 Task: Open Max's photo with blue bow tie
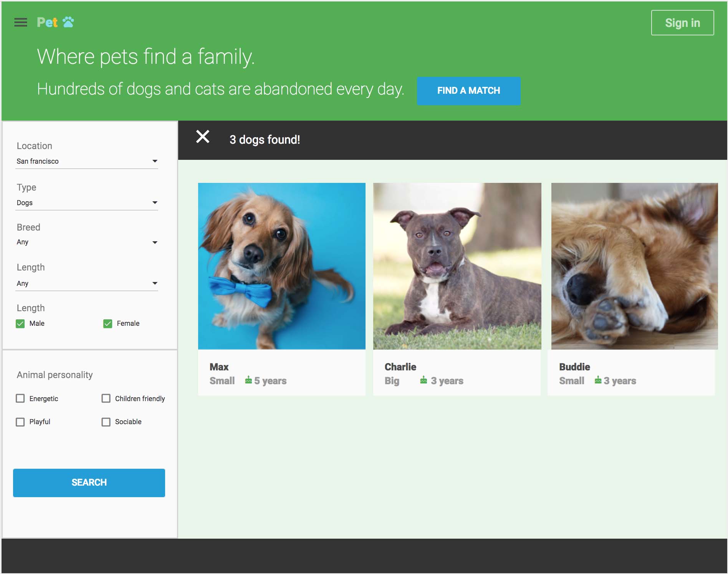click(281, 266)
